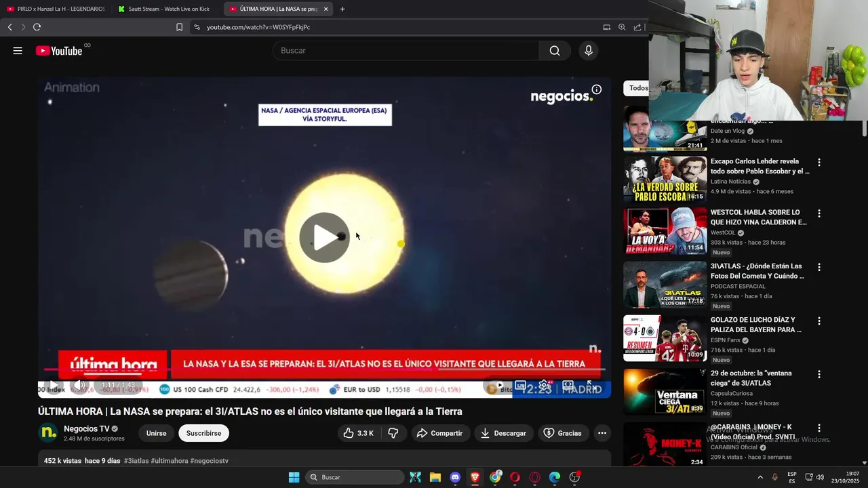The image size is (868, 488).
Task: Mute the video with the volume icon
Action: point(79,385)
